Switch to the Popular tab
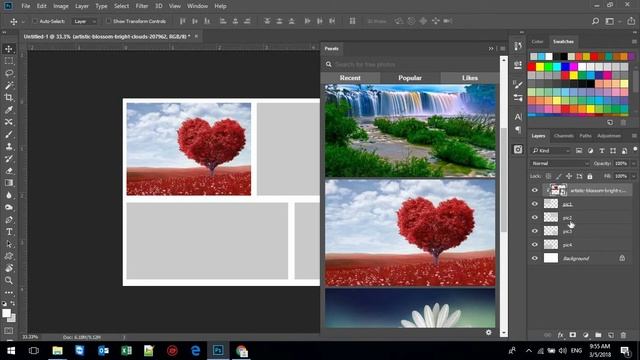This screenshot has width=640, height=360. tap(410, 78)
